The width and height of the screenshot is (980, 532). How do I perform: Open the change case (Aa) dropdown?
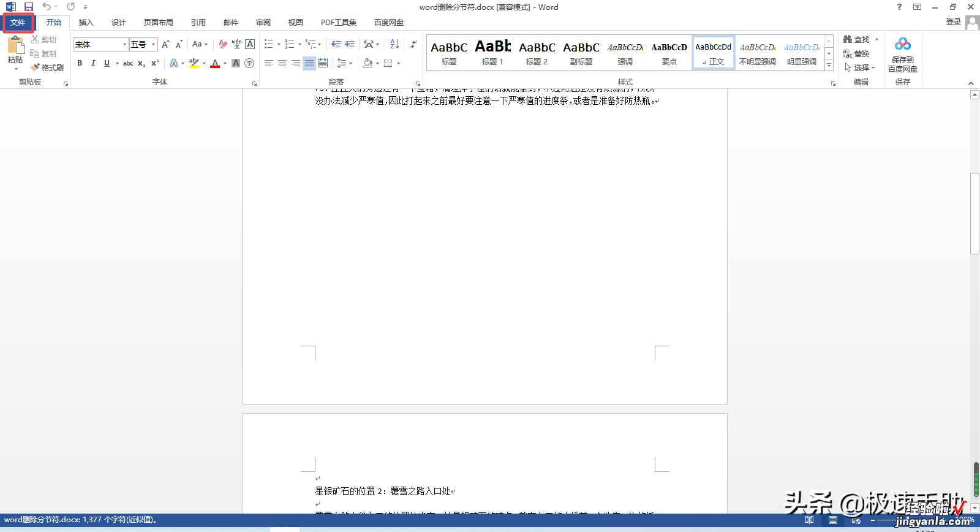click(200, 44)
